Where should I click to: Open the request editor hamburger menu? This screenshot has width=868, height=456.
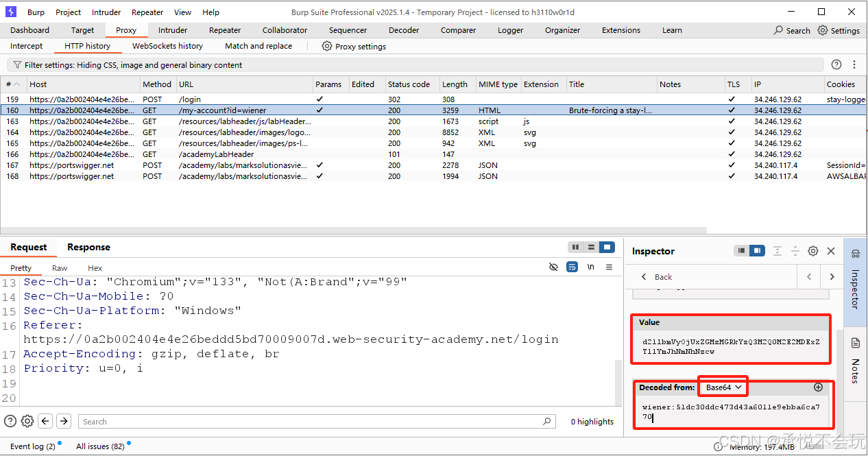(x=609, y=267)
